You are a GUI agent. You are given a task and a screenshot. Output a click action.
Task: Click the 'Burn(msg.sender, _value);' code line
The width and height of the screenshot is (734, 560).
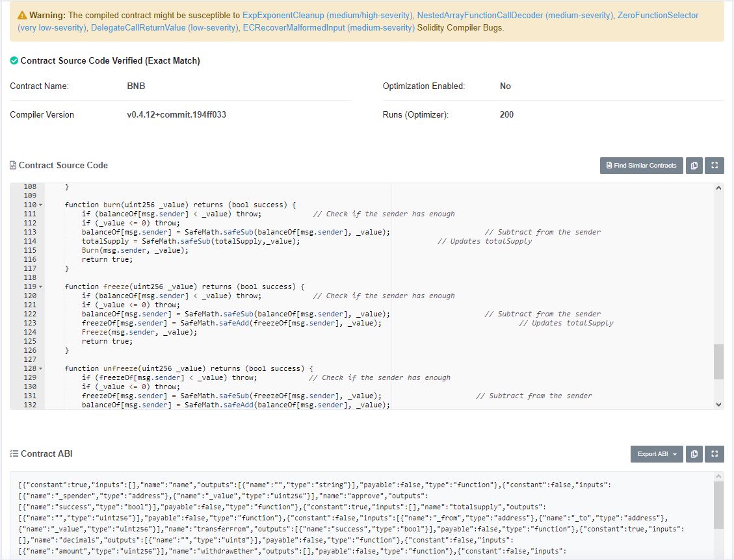click(135, 250)
